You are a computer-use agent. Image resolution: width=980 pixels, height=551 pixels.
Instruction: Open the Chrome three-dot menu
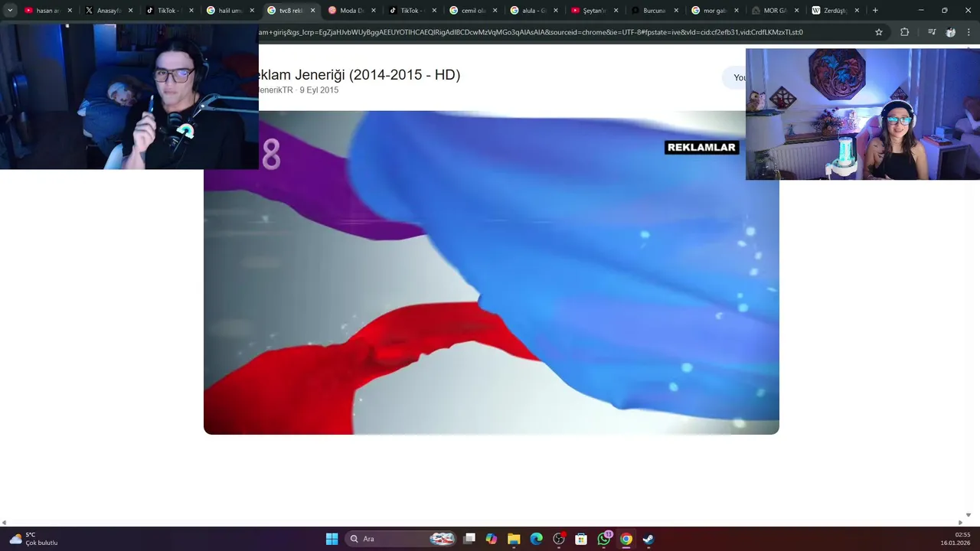tap(969, 32)
